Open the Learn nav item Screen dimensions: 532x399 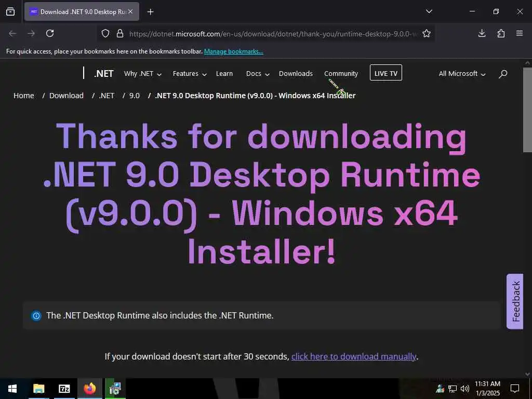[x=224, y=74]
